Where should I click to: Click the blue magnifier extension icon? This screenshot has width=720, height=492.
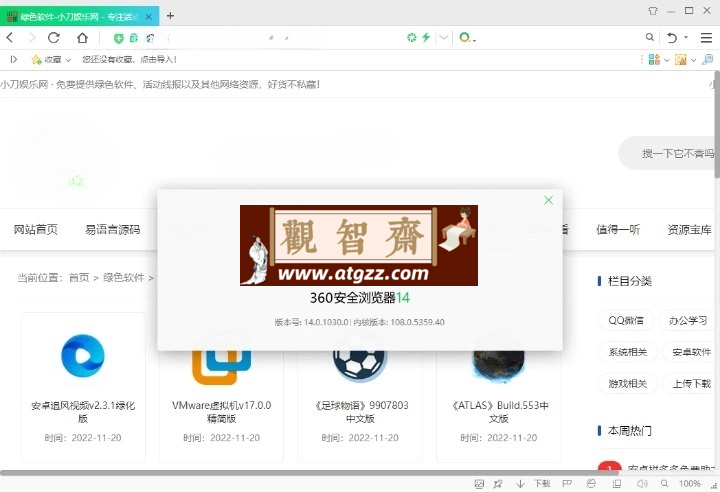coord(708,59)
